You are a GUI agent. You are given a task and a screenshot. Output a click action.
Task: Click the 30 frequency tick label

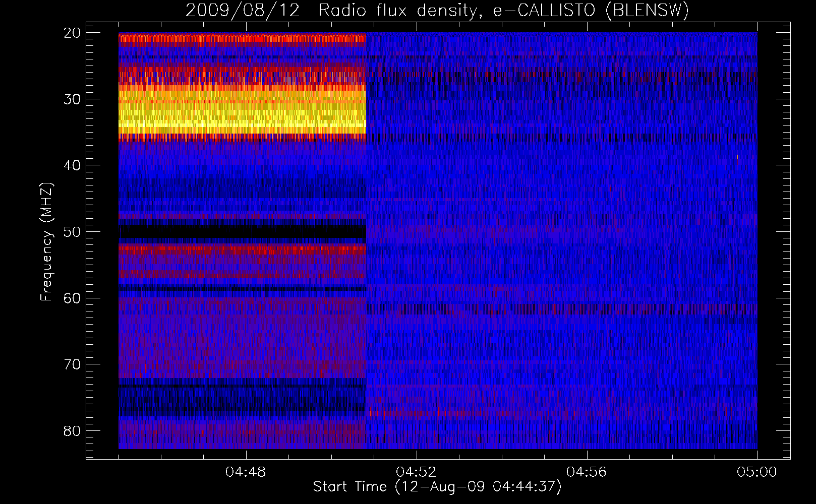click(x=73, y=99)
